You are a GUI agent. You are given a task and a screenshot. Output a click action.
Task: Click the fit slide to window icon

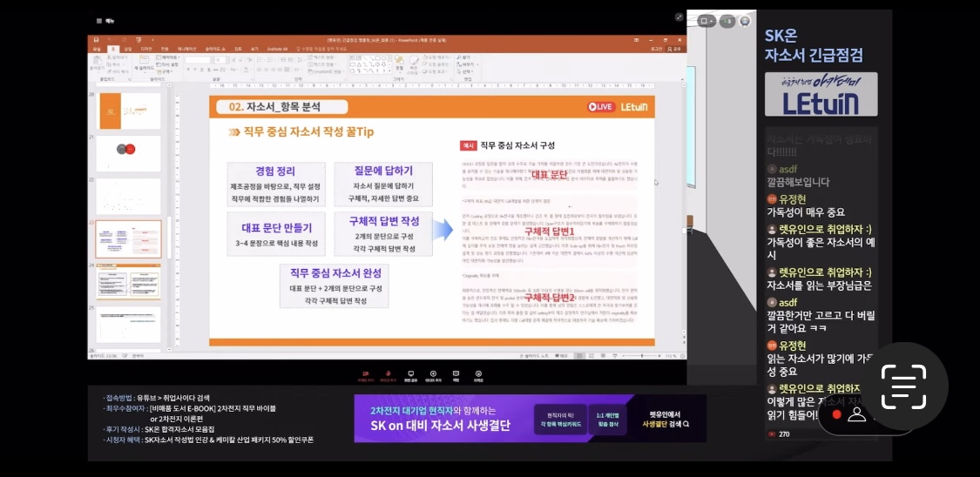click(682, 356)
